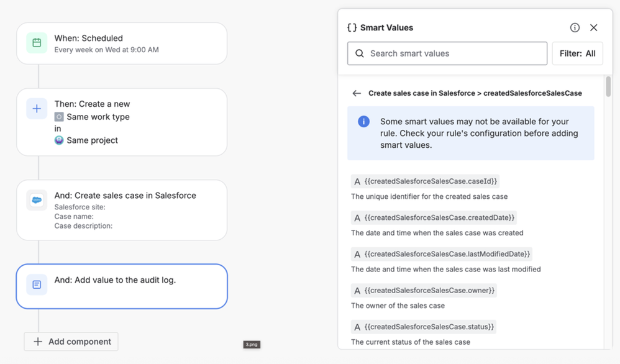The image size is (620, 364).
Task: Close the Smart Values panel
Action: (594, 27)
